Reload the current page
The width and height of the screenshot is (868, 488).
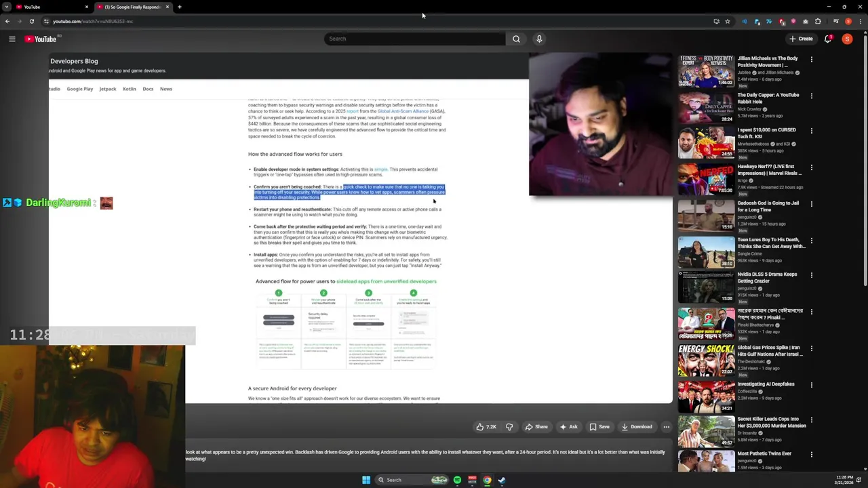[31, 21]
